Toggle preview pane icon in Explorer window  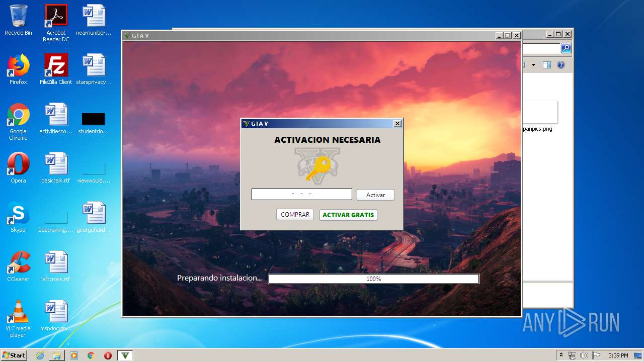(547, 65)
